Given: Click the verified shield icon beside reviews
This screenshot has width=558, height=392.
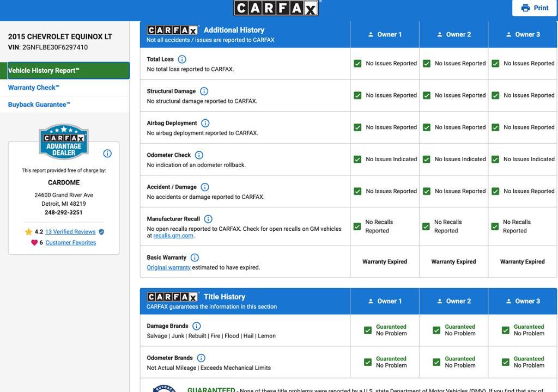Looking at the screenshot, I should (101, 232).
